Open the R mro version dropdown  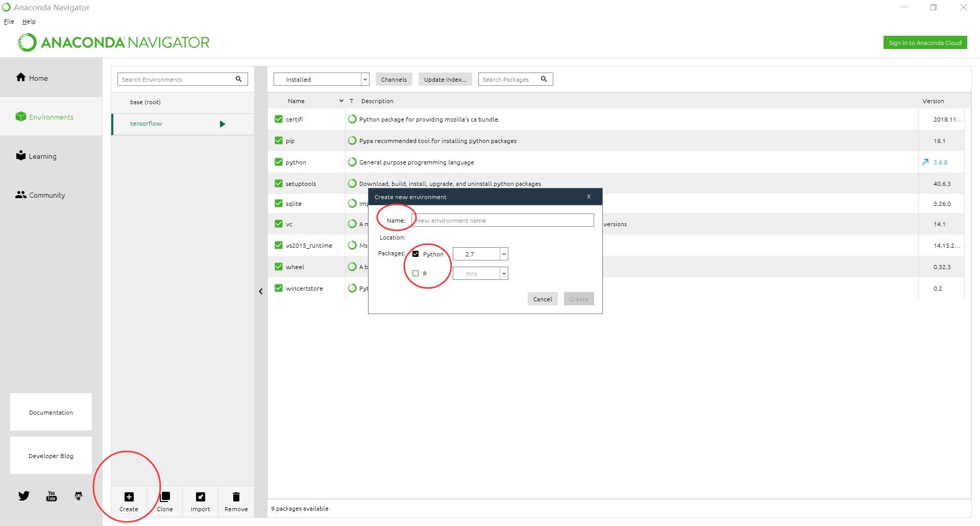[x=480, y=273]
